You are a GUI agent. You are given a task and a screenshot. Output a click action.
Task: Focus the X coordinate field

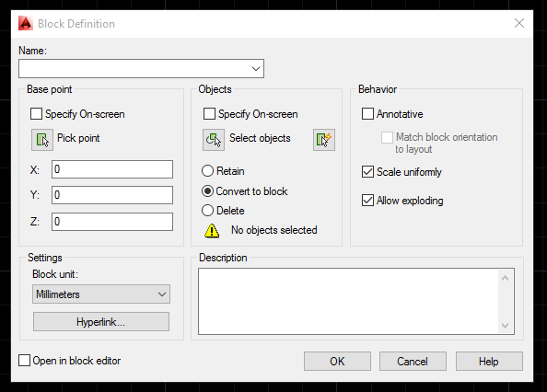point(112,169)
